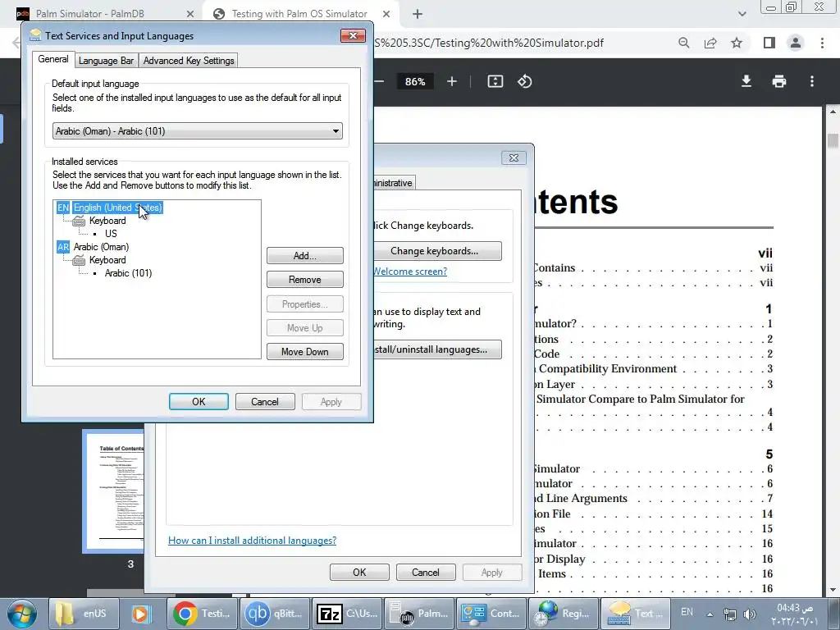This screenshot has width=840, height=630.
Task: Zoom in the PDF with plus icon
Action: point(452,81)
